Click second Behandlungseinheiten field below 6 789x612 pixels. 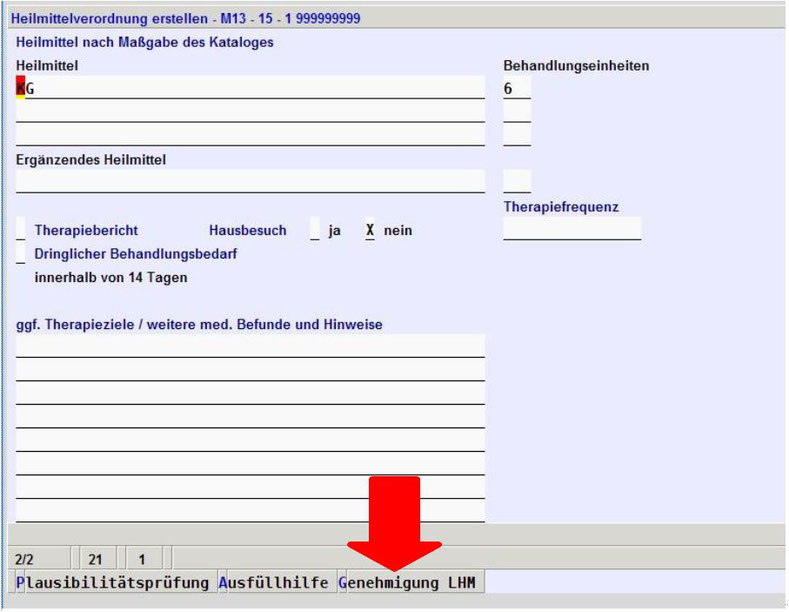point(517,111)
